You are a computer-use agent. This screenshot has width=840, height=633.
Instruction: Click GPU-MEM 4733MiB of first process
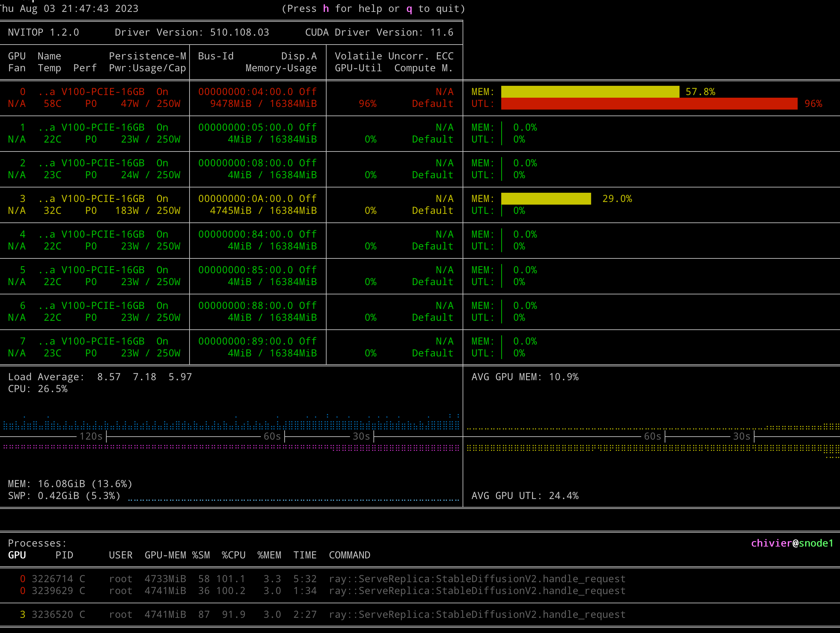pyautogui.click(x=165, y=579)
